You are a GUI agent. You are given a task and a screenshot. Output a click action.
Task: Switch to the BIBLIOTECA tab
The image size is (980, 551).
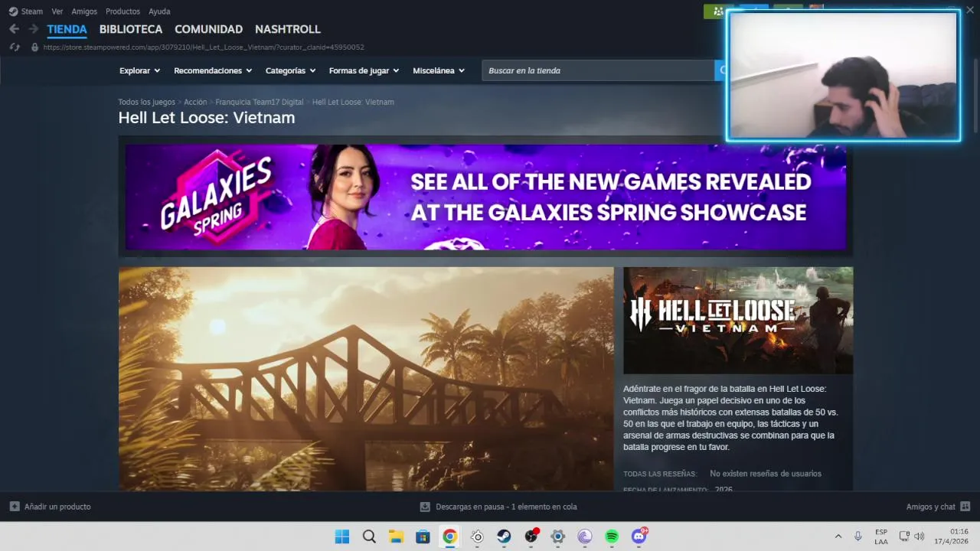(131, 29)
